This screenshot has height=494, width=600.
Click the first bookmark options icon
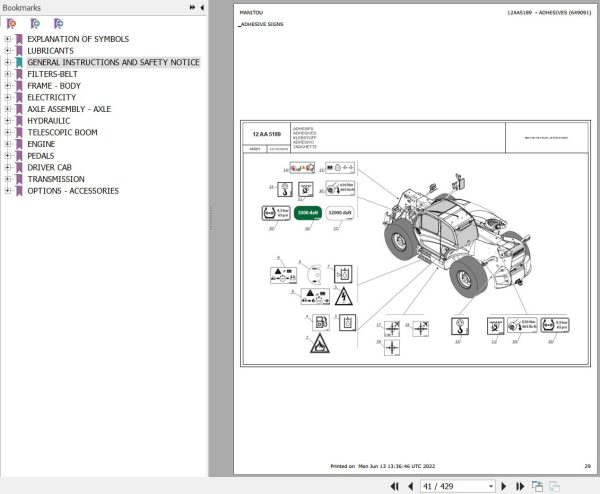tap(11, 24)
